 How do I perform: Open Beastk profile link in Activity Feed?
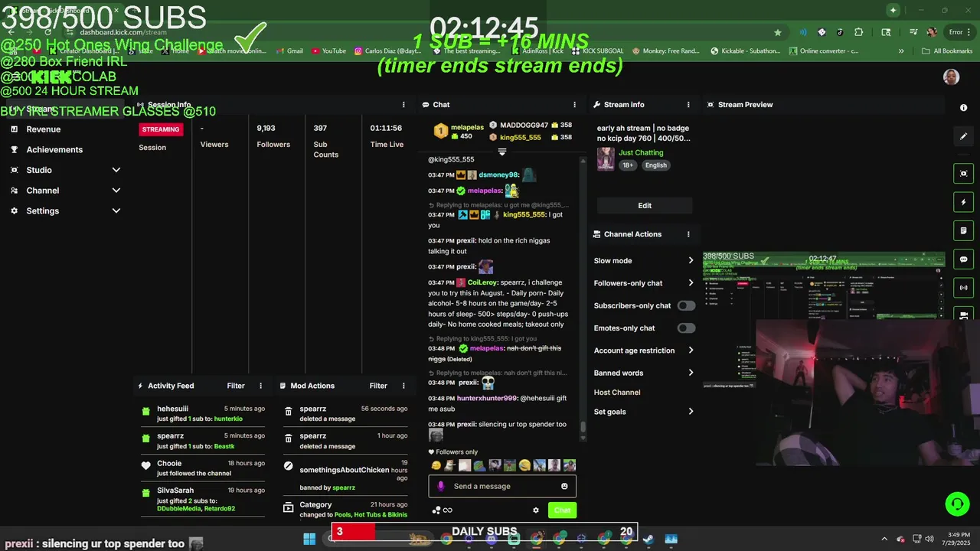click(224, 446)
